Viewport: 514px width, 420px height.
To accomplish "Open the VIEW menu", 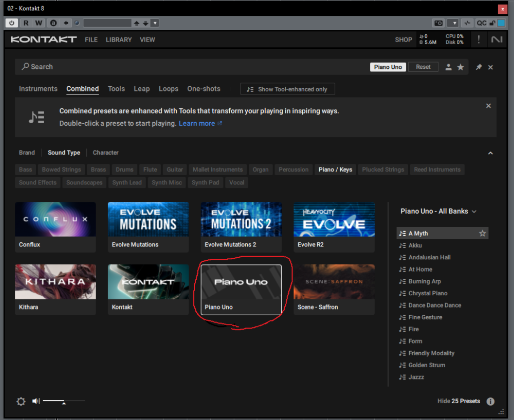I will coord(147,40).
